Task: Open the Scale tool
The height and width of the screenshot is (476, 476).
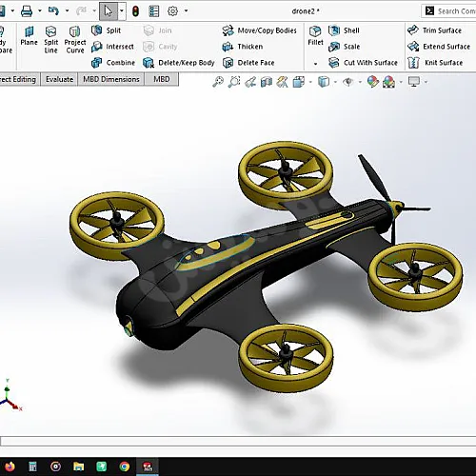Action: point(344,47)
